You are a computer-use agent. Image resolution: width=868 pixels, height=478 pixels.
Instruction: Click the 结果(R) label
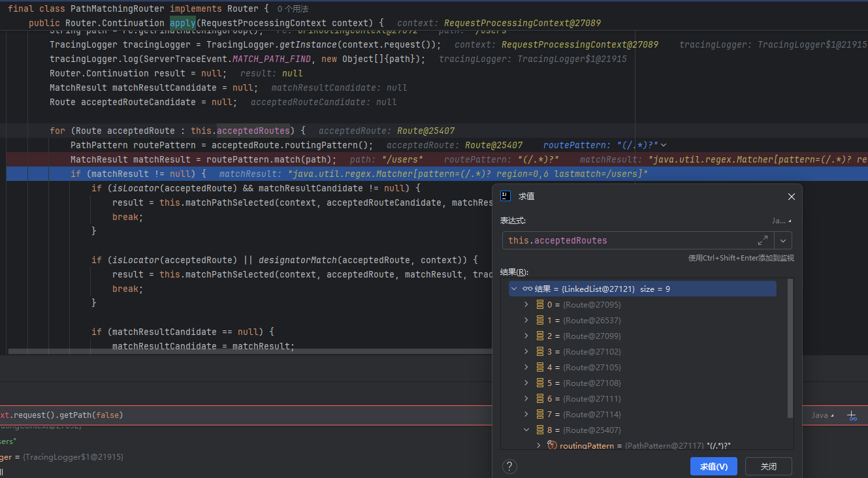coord(514,272)
